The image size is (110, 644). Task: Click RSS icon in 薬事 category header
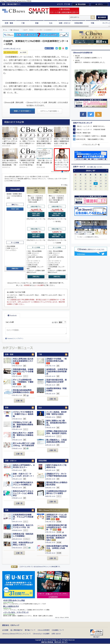(33, 407)
